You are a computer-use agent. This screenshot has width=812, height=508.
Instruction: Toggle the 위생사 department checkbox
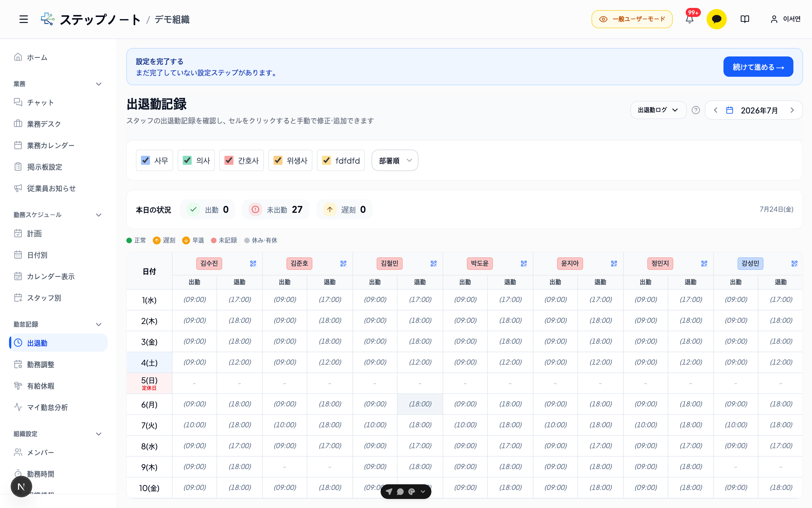point(278,160)
